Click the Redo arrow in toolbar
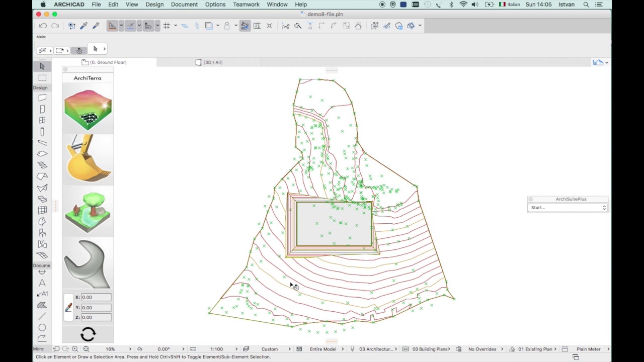 tap(55, 26)
